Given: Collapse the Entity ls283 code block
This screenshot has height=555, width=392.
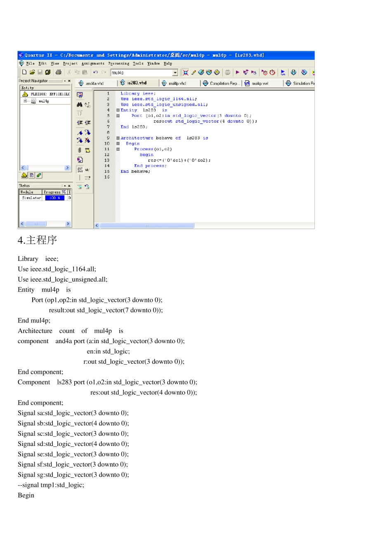Looking at the screenshot, I should tap(118, 110).
